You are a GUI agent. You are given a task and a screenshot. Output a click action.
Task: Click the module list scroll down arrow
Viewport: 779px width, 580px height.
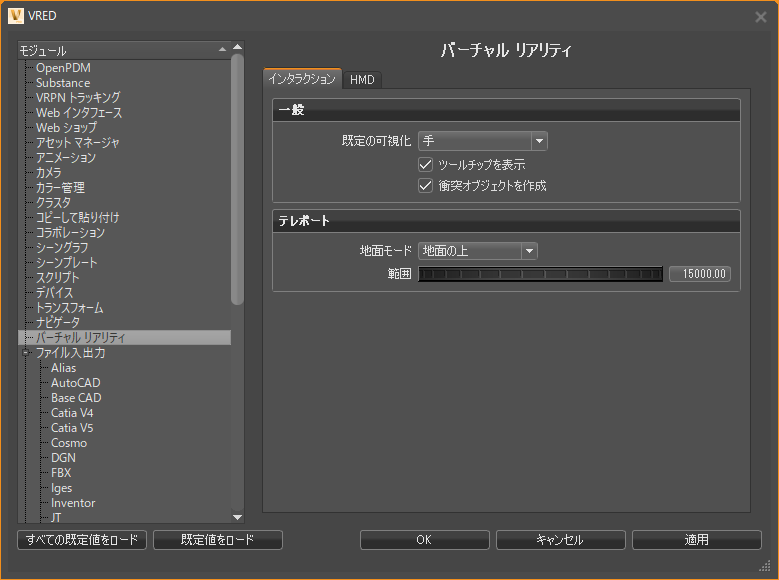click(x=237, y=517)
